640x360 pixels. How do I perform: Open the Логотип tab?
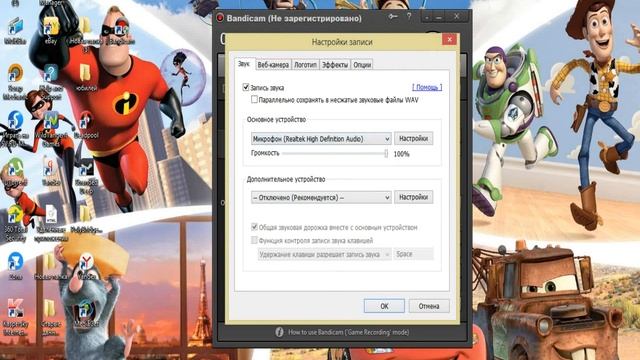[x=305, y=65]
